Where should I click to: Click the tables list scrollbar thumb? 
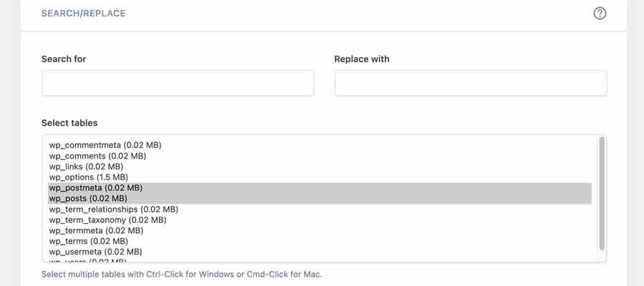(602, 193)
